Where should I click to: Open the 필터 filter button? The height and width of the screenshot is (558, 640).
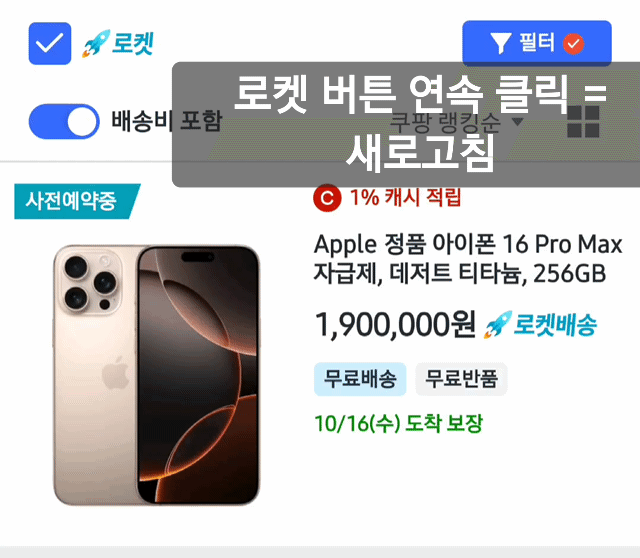[537, 43]
